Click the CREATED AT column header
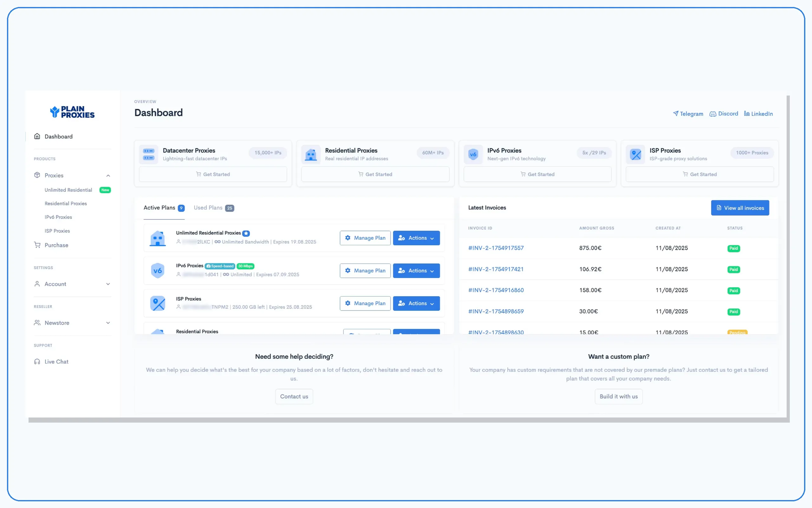This screenshot has height=508, width=812. coord(668,228)
